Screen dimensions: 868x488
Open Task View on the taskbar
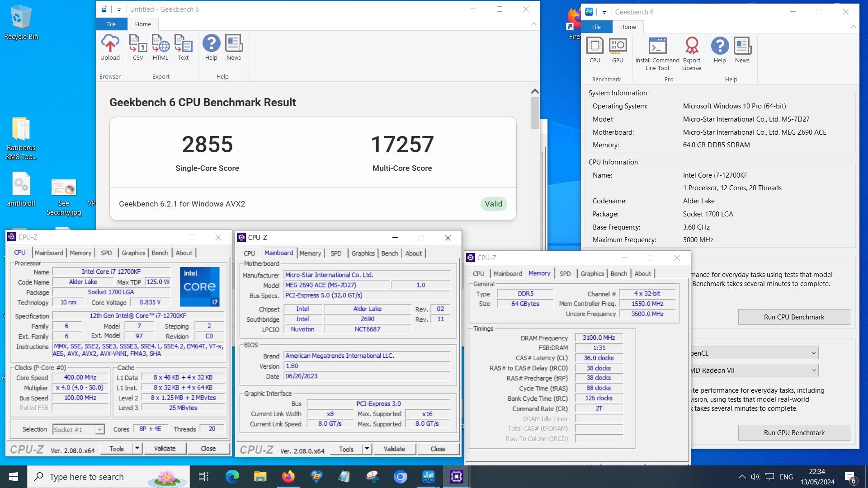coord(203,477)
